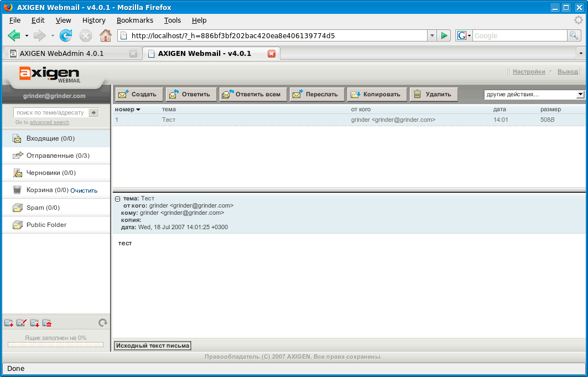Image resolution: width=588 pixels, height=377 pixels.
Task: Click the search by subject/recipient field
Action: [x=51, y=112]
